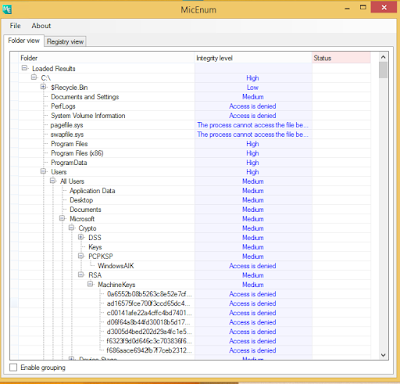Collapse the Loaded Results root node
400x384 pixels.
pyautogui.click(x=24, y=68)
